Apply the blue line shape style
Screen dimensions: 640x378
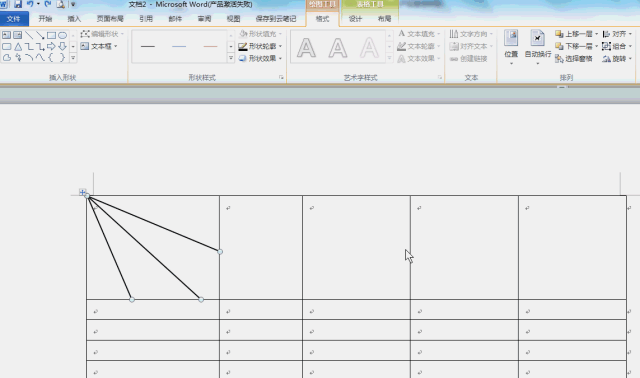[179, 47]
